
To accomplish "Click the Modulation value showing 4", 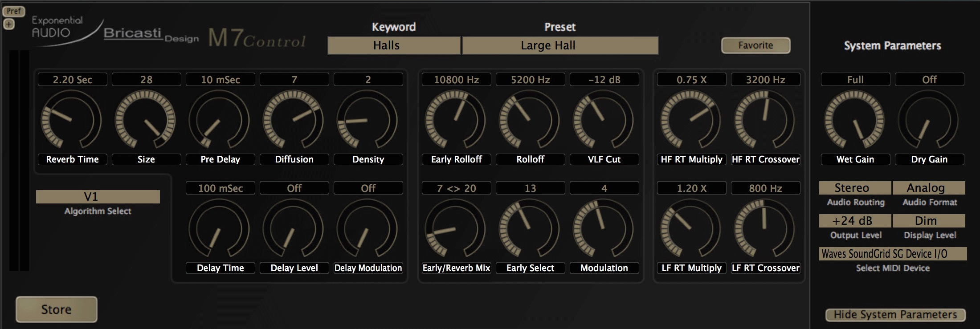I will (604, 188).
